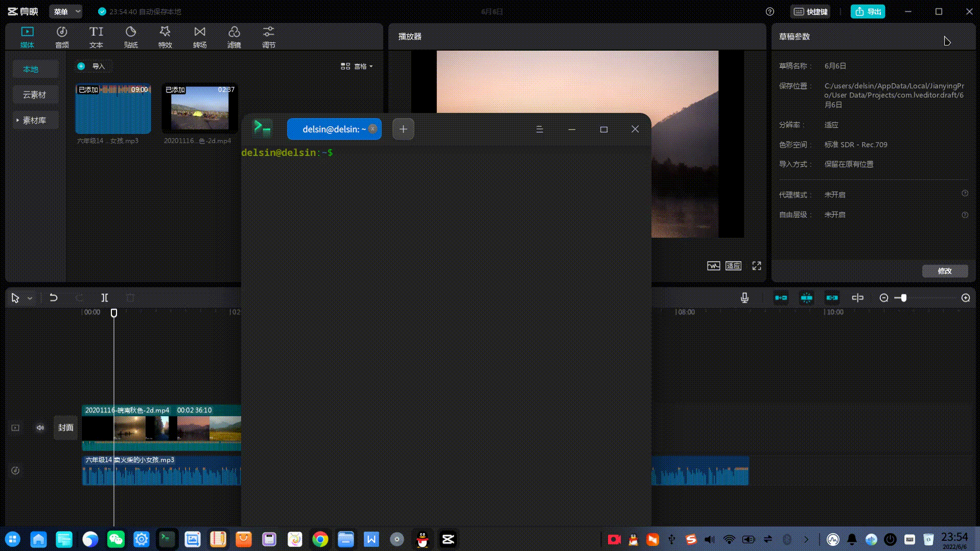Click the microphone record voiceover icon

(x=744, y=298)
